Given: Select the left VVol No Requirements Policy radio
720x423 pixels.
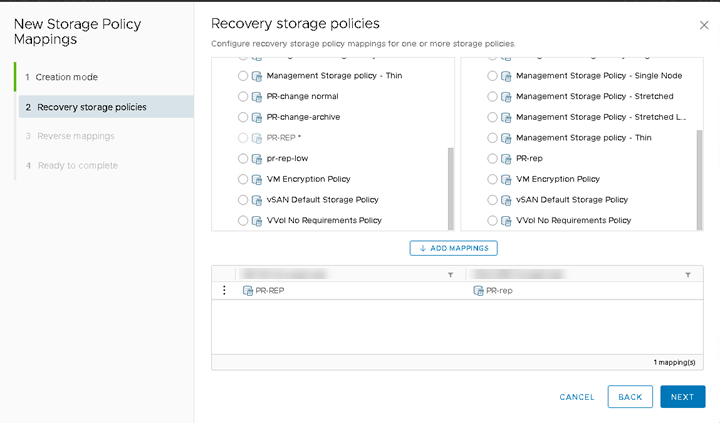Looking at the screenshot, I should click(243, 220).
